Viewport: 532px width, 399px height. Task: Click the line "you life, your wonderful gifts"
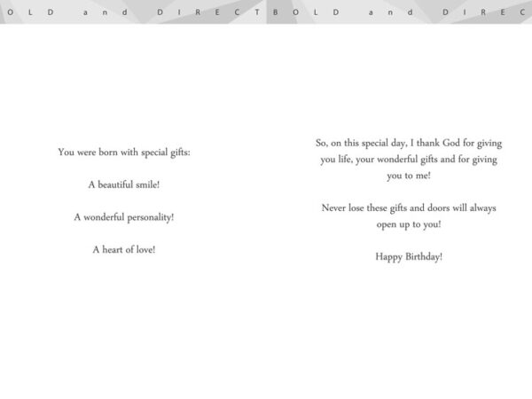click(409, 160)
